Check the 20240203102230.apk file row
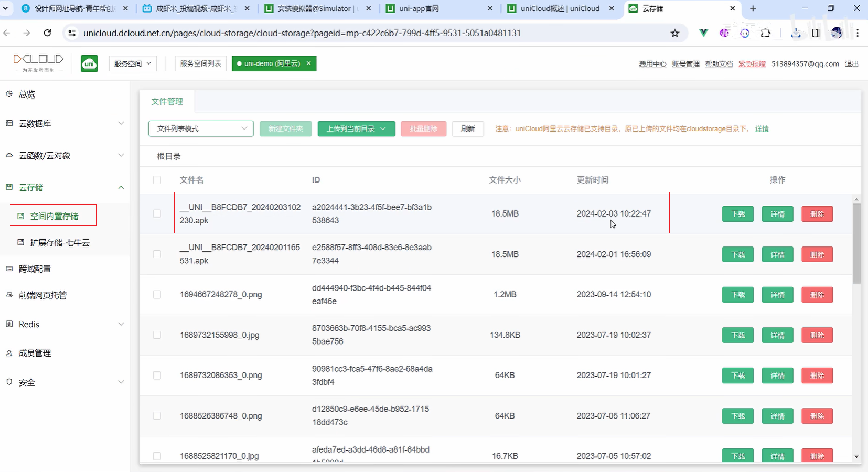Screen dimensions: 868x472 [x=157, y=214]
